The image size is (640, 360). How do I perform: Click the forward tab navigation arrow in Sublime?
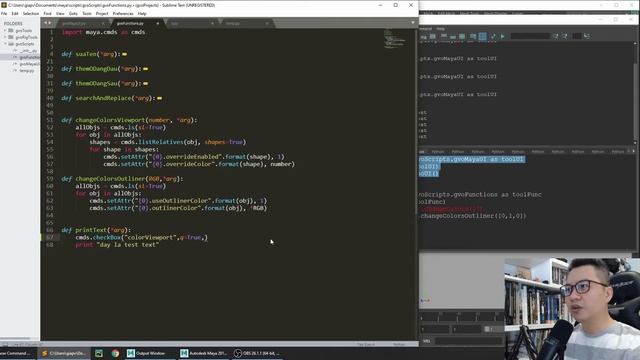pyautogui.click(x=50, y=23)
